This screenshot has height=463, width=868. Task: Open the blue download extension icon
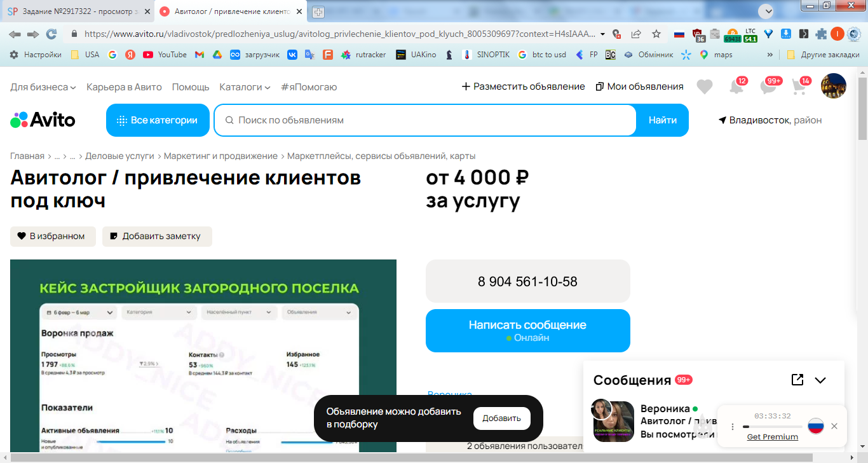(786, 34)
